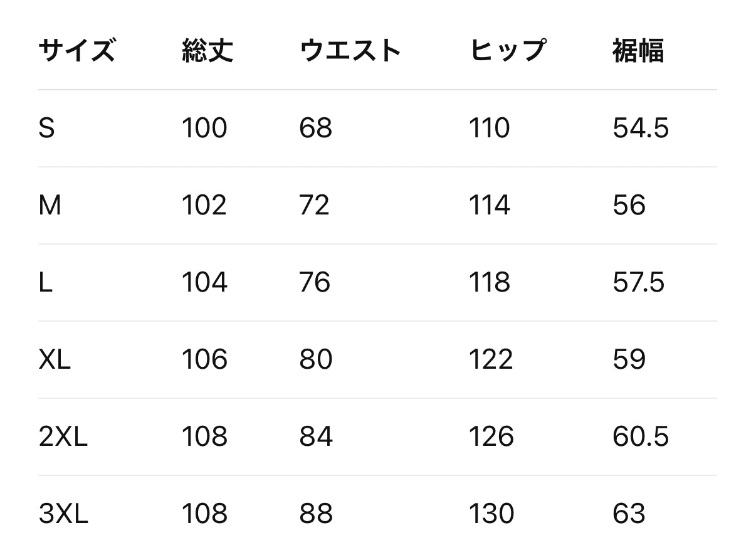Click the 54.5 hem width value
The image size is (756, 560).
(x=641, y=129)
